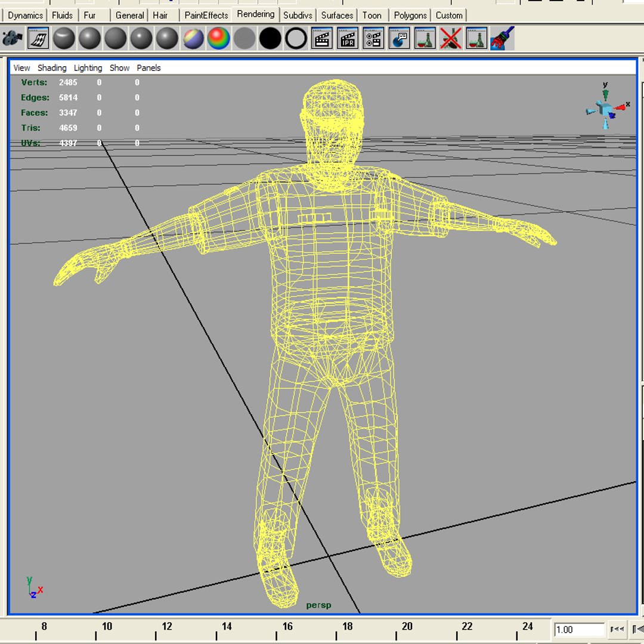The width and height of the screenshot is (644, 644).
Task: Switch to the PaintEffects shelf tab
Action: pyautogui.click(x=206, y=16)
